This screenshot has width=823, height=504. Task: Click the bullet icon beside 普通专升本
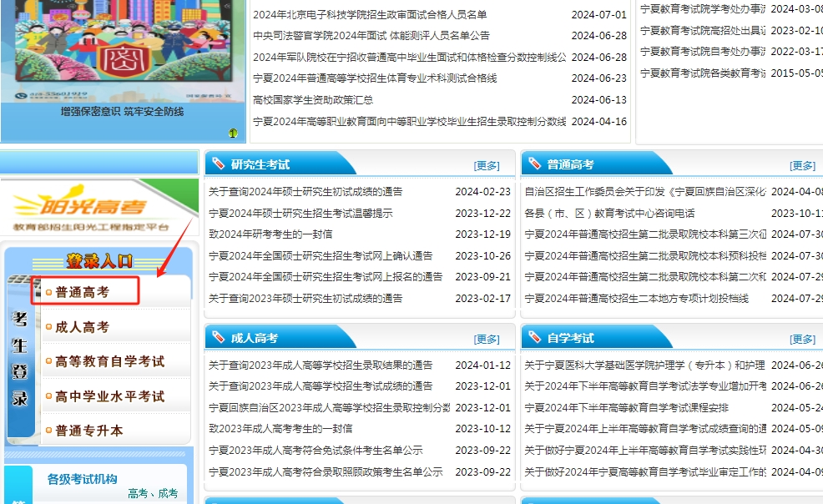(49, 431)
